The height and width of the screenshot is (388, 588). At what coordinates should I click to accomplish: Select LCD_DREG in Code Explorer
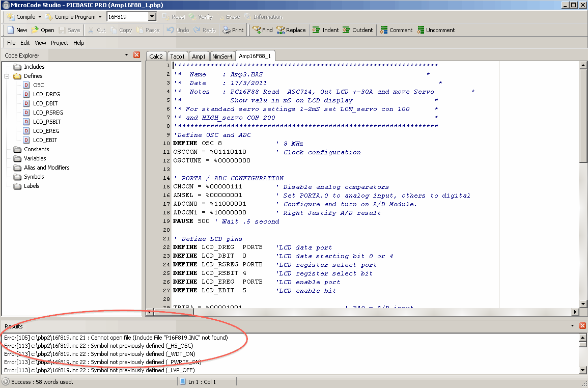(46, 94)
